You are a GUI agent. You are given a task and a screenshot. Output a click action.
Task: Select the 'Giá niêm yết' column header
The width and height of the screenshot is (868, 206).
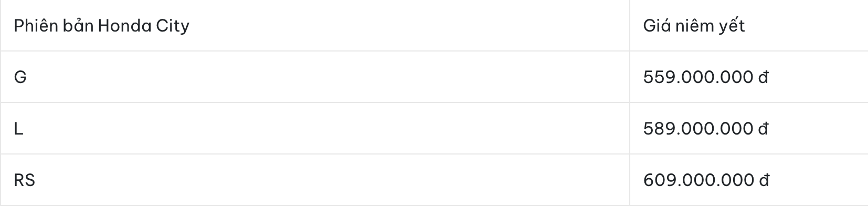[749, 25]
